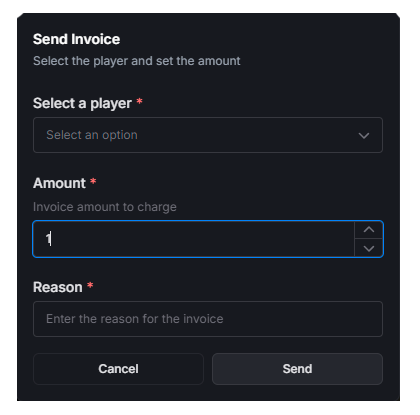
Task: Cancel the invoice dialog
Action: pos(118,369)
